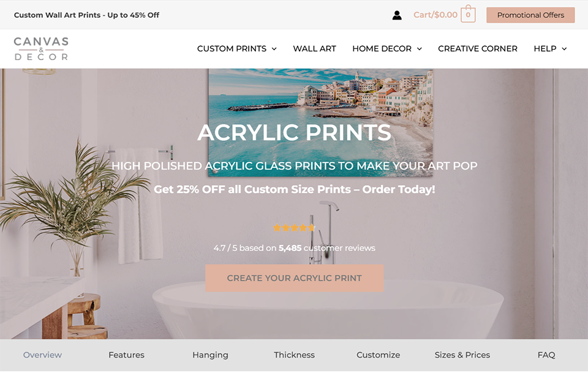Image resolution: width=588 pixels, height=392 pixels.
Task: Open the Customize tab
Action: coord(379,355)
